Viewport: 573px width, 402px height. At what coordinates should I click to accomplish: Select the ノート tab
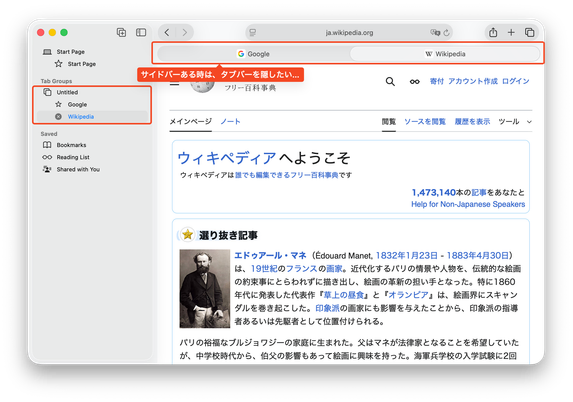[231, 121]
